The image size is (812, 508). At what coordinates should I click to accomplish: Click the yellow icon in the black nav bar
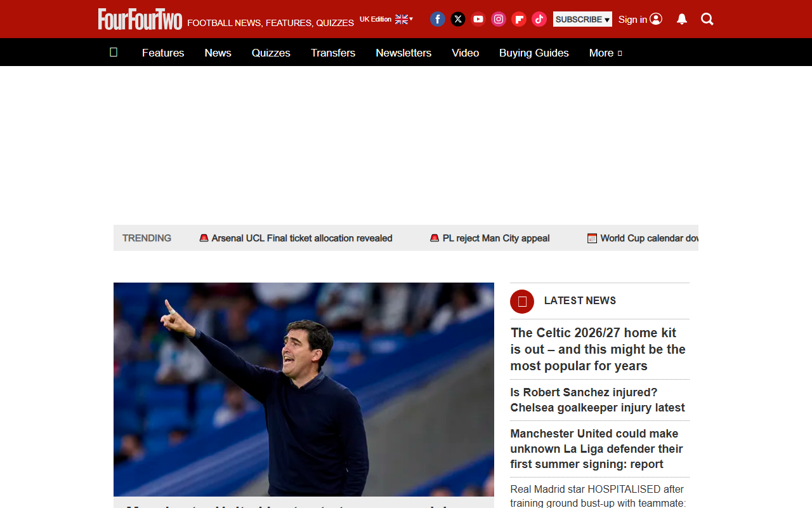coord(114,52)
